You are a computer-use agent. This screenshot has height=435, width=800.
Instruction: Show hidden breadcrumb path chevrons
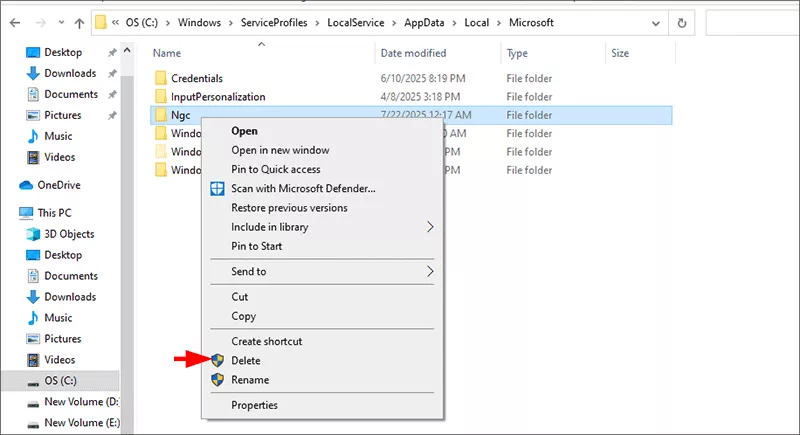click(x=115, y=22)
